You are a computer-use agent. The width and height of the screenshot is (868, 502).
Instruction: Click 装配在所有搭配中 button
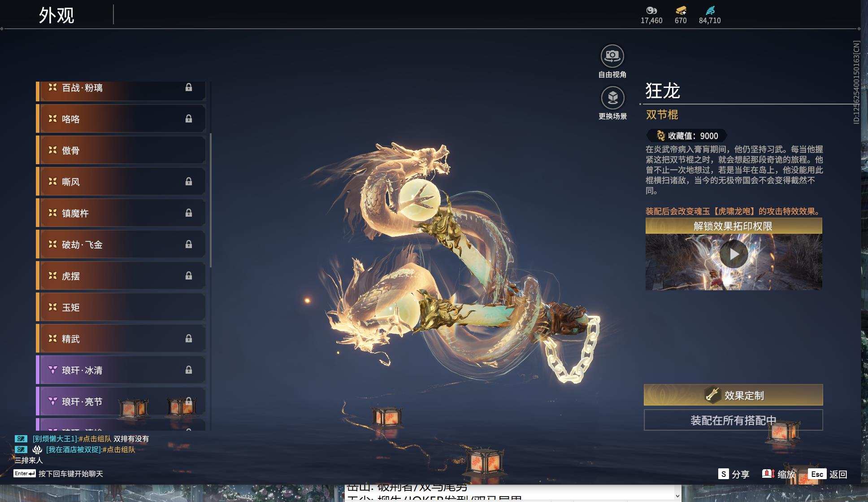click(733, 420)
